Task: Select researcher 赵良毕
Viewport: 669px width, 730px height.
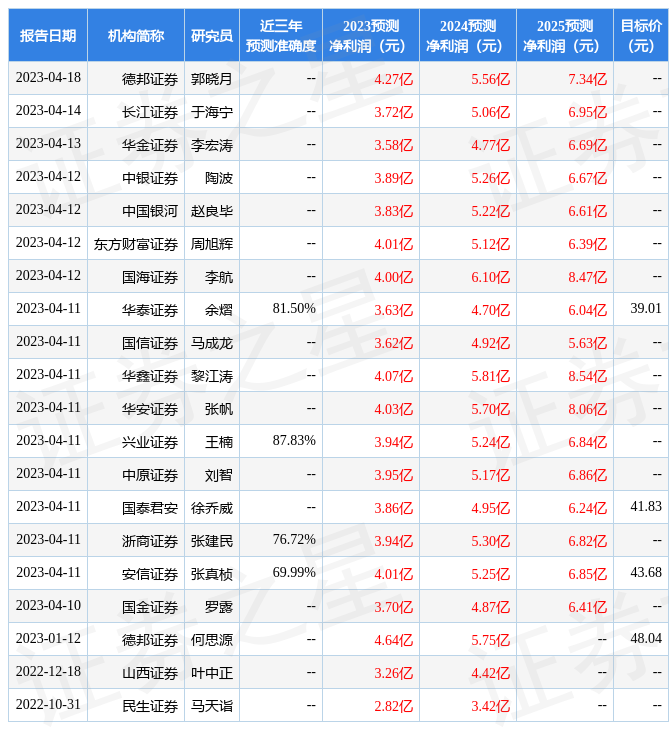Action: click(212, 211)
